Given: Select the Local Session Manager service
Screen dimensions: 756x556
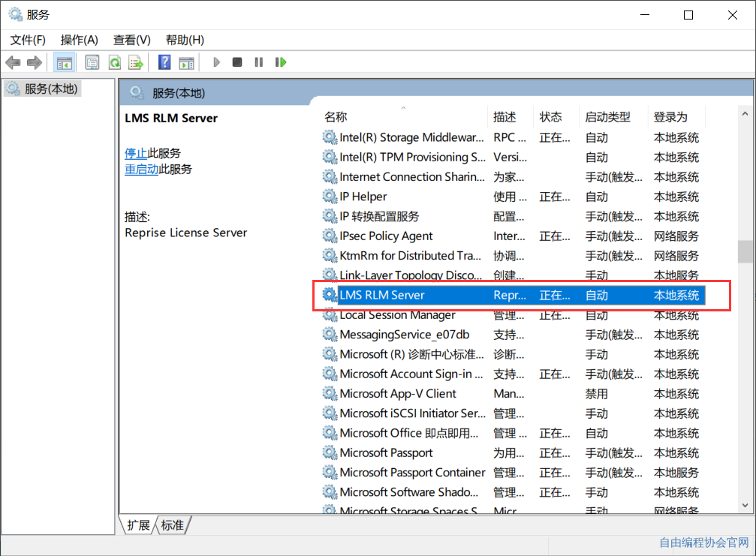Looking at the screenshot, I should [x=513, y=315].
